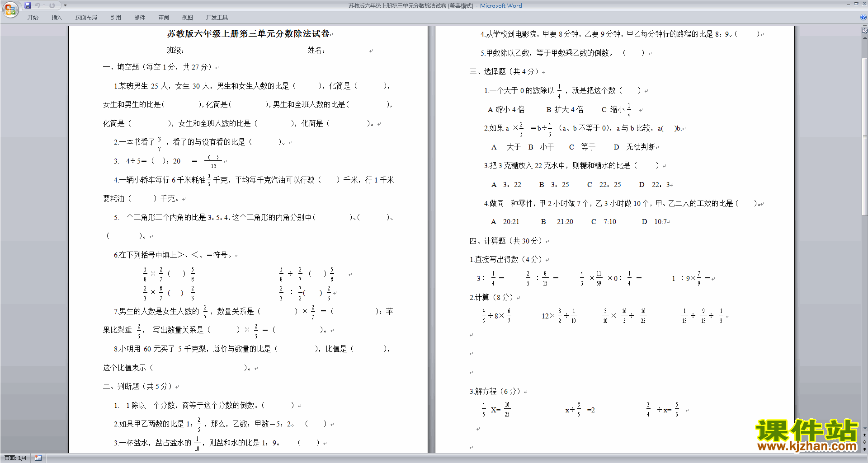The height and width of the screenshot is (463, 868).
Task: Open the 开发工具 ribbon tab
Action: pyautogui.click(x=217, y=17)
